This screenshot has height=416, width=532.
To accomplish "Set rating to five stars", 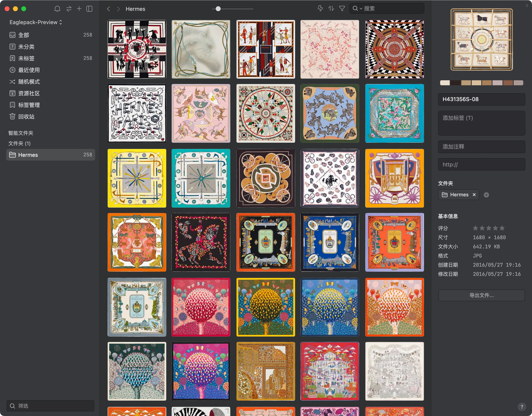I will 502,228.
